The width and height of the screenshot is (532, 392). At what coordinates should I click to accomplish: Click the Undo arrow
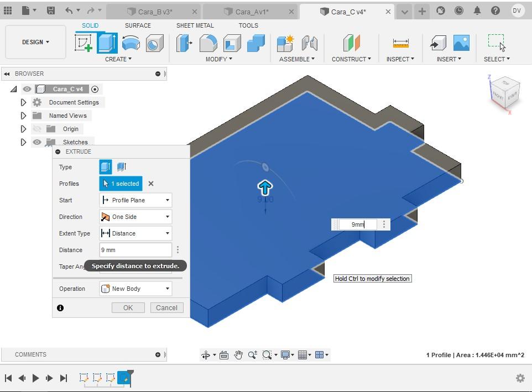[x=69, y=11]
